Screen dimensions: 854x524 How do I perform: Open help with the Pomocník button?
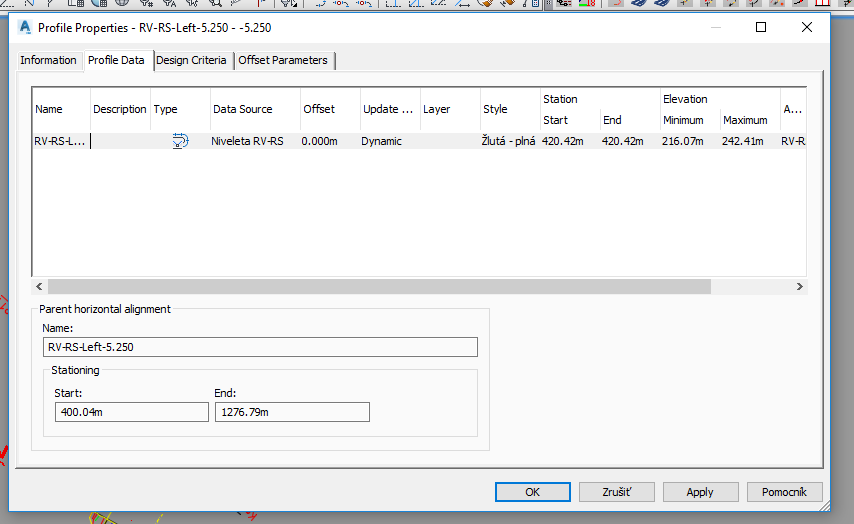(x=784, y=492)
